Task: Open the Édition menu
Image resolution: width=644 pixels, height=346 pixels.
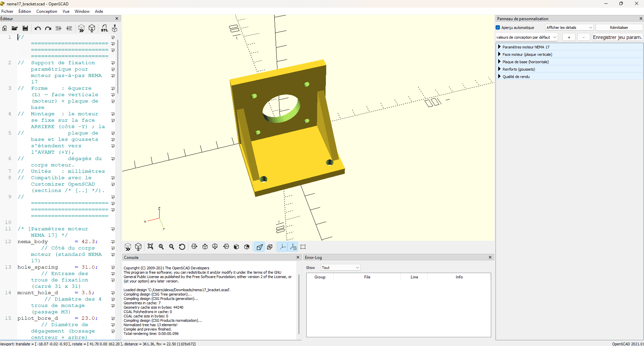Action: click(25, 11)
